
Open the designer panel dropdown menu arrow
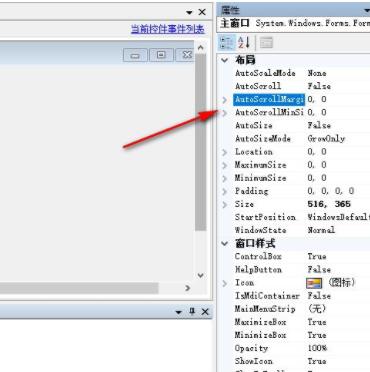[x=189, y=13]
